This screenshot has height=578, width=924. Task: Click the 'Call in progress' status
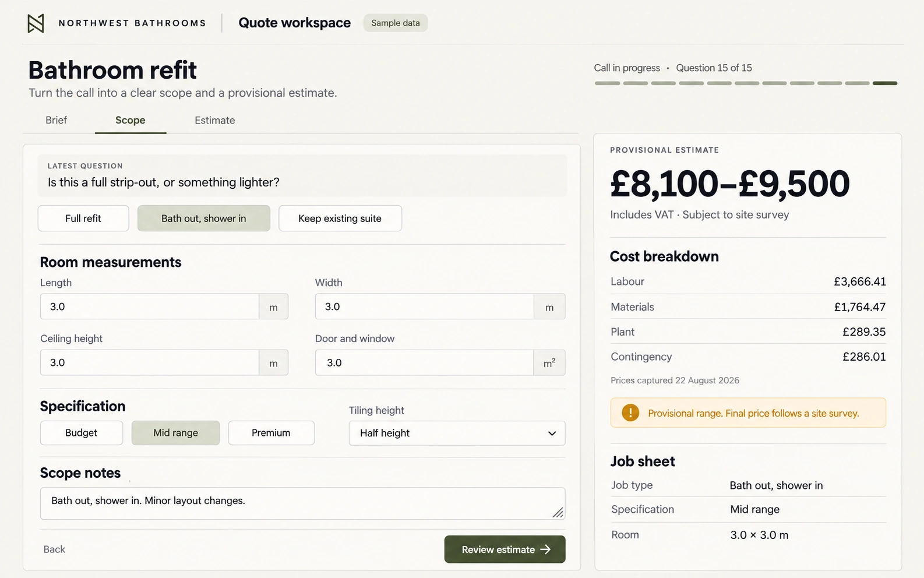pos(627,68)
